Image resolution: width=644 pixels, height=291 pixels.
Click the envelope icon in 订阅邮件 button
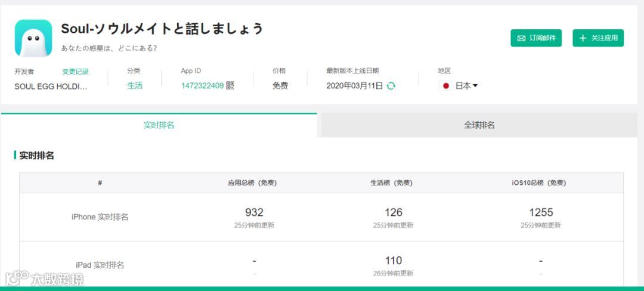pos(521,38)
